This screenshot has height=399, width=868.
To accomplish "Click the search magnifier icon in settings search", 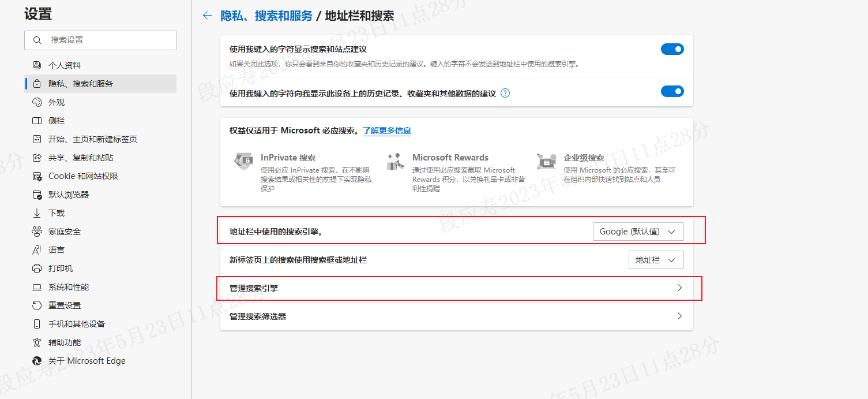I will coord(37,40).
